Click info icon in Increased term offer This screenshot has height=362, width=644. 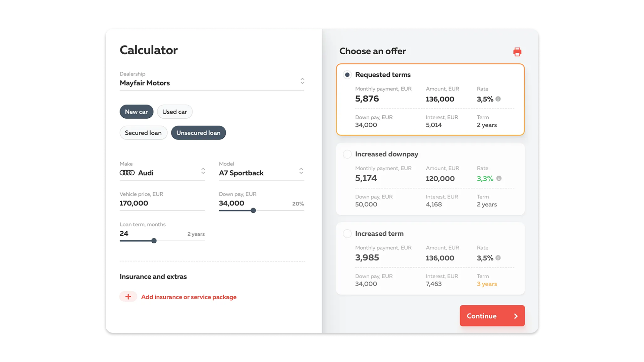point(498,258)
